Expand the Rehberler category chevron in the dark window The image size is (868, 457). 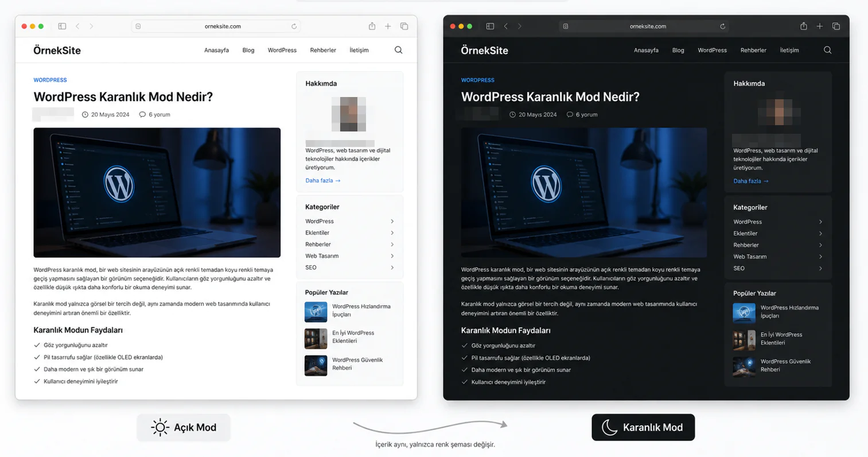click(820, 245)
